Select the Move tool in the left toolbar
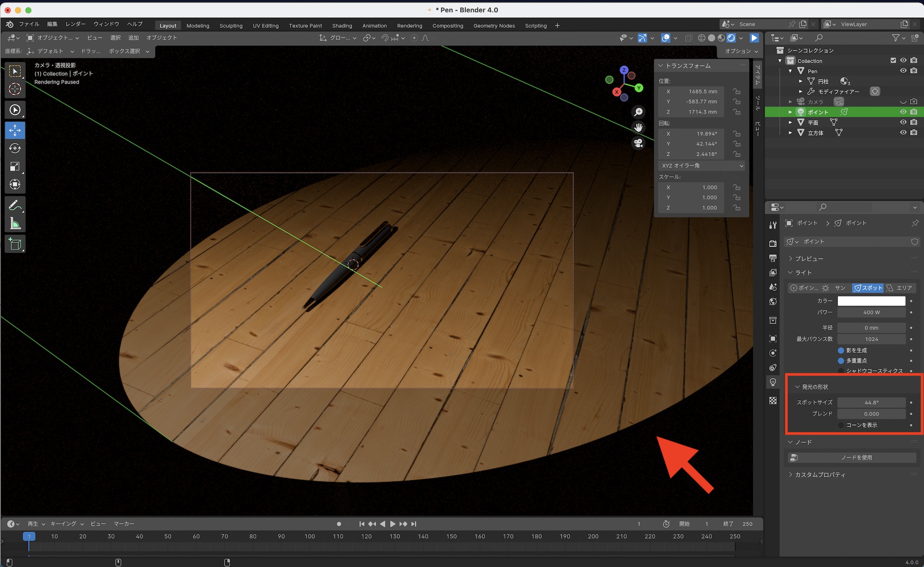The height and width of the screenshot is (567, 924). pyautogui.click(x=15, y=130)
